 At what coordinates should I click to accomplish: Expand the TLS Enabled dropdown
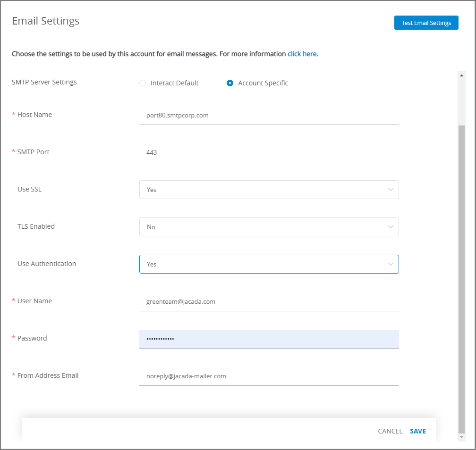tap(269, 227)
